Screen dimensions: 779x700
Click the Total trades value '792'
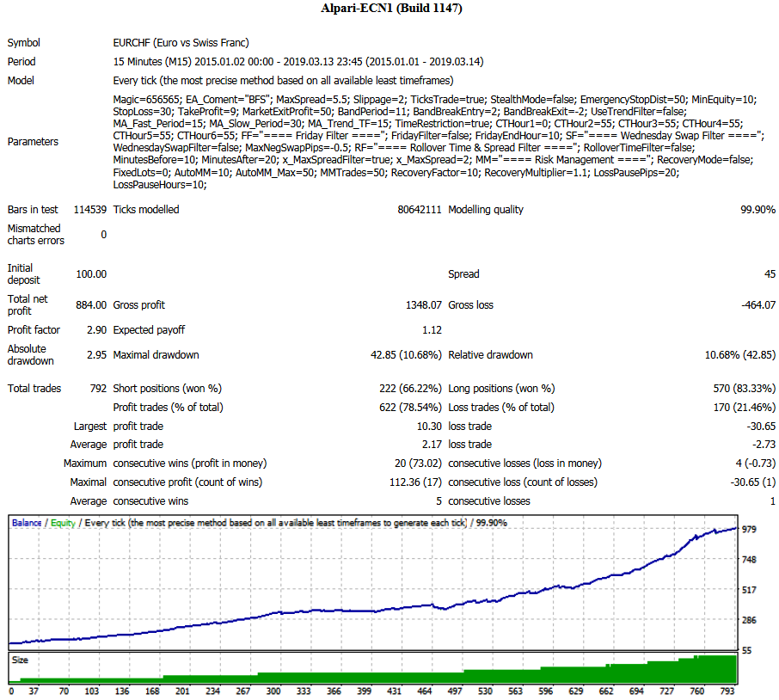click(x=98, y=389)
